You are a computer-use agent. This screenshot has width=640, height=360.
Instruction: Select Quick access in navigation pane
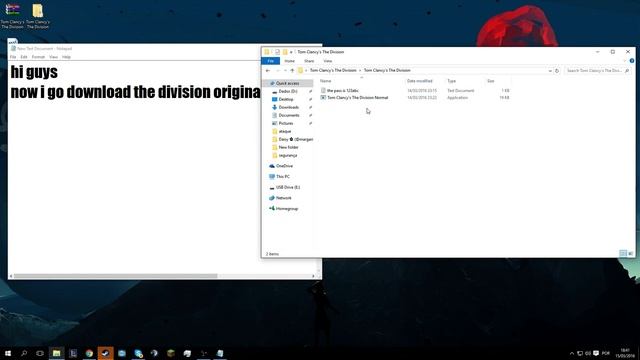(x=287, y=83)
